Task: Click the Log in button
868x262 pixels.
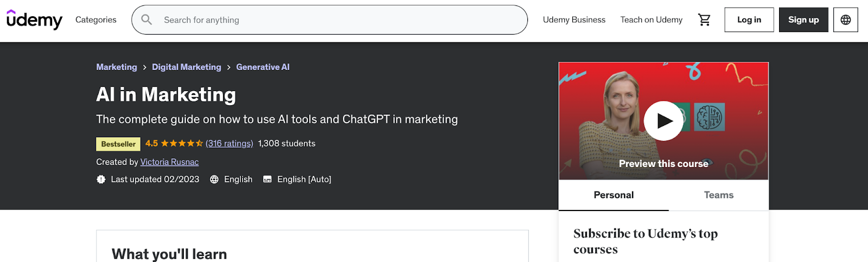Action: click(x=749, y=20)
